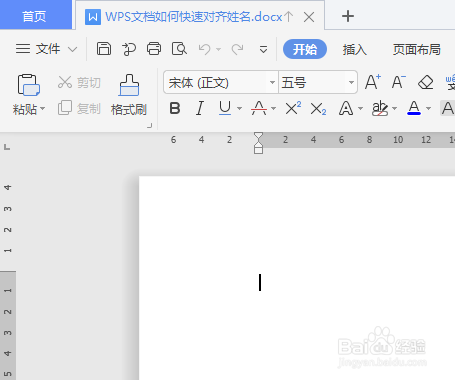Expand the 粘贴 paste options arrow
This screenshot has width=455, height=380.
(42, 109)
